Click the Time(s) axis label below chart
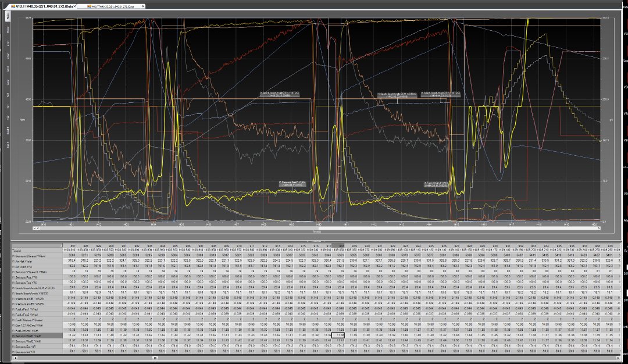This screenshot has width=628, height=364. (316, 231)
